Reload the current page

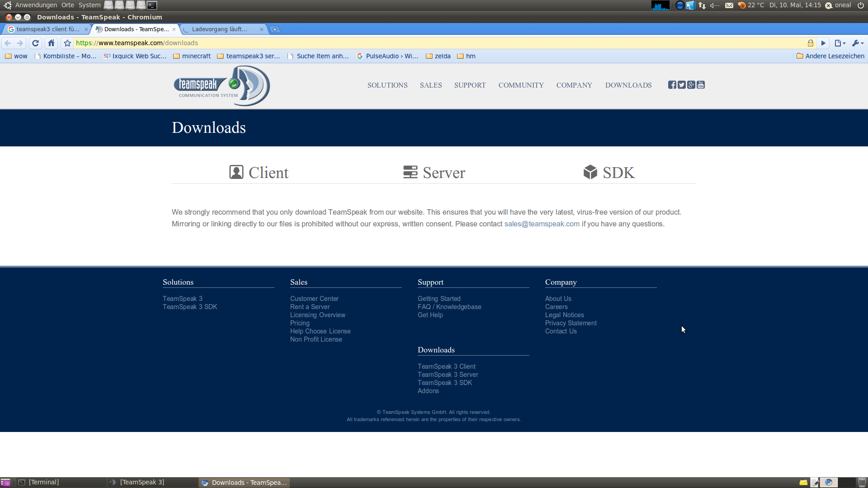36,43
